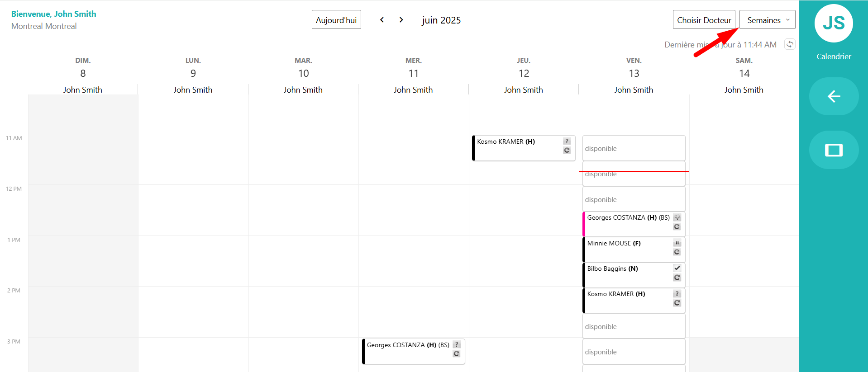Click the refresh icon near last update time
The width and height of the screenshot is (868, 372).
789,44
